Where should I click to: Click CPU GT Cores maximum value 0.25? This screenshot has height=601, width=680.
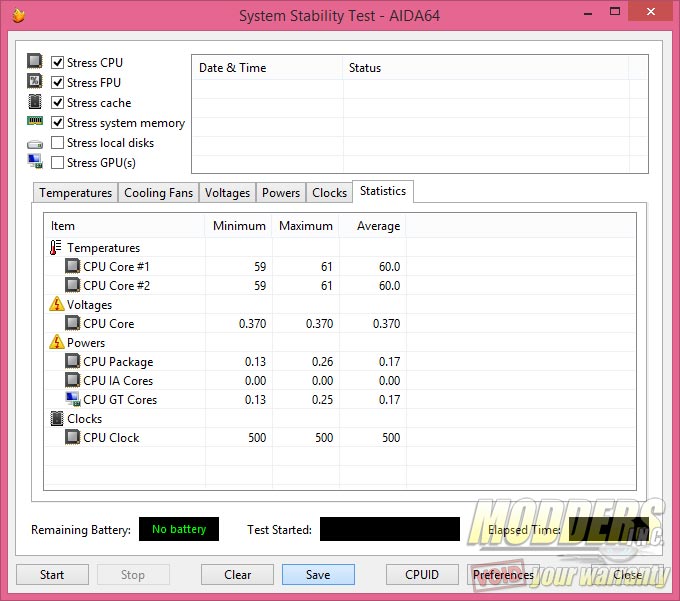tap(322, 400)
